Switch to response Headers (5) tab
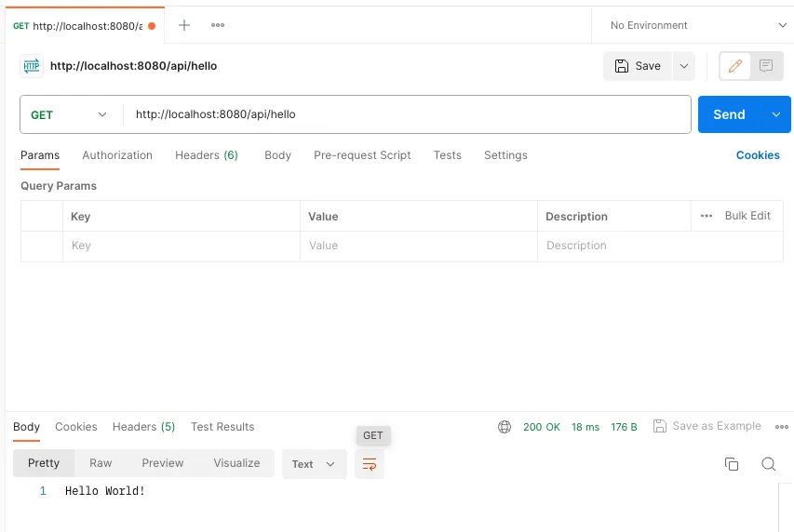 click(143, 427)
